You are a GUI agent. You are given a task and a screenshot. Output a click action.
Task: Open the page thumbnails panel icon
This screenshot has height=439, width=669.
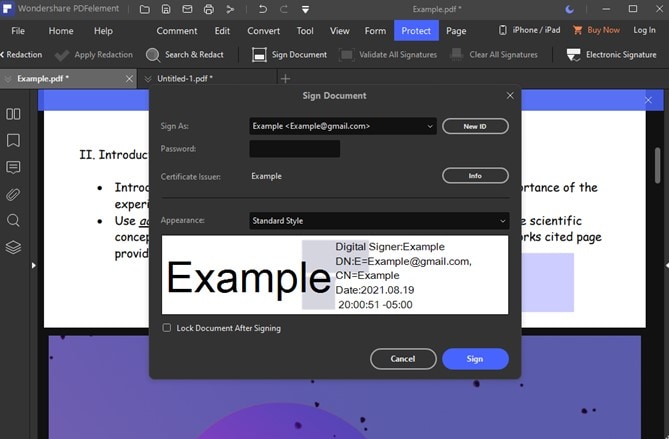pyautogui.click(x=13, y=114)
